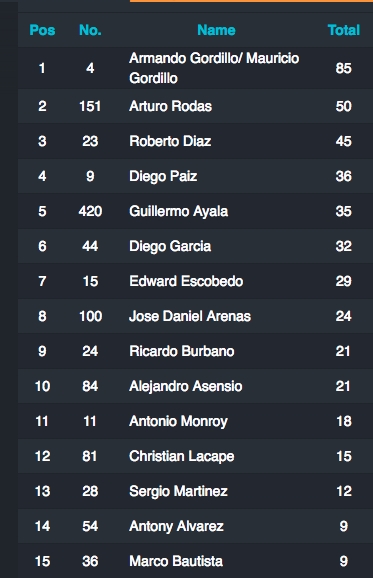Click Antonio Monroy name

point(178,421)
